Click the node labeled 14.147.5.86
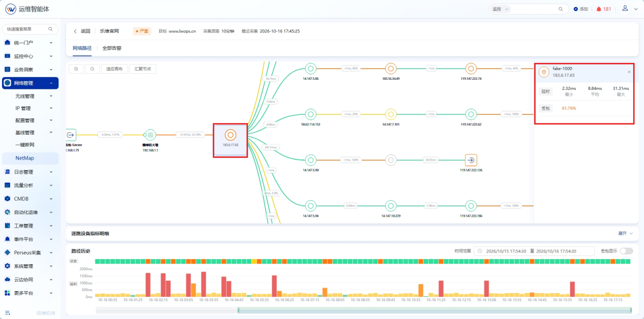 [x=310, y=69]
